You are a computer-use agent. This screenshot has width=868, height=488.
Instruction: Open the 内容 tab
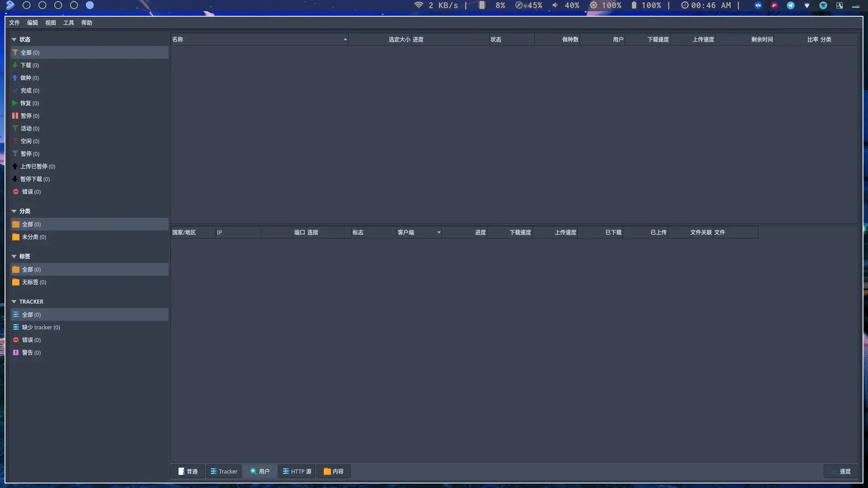[x=334, y=471]
